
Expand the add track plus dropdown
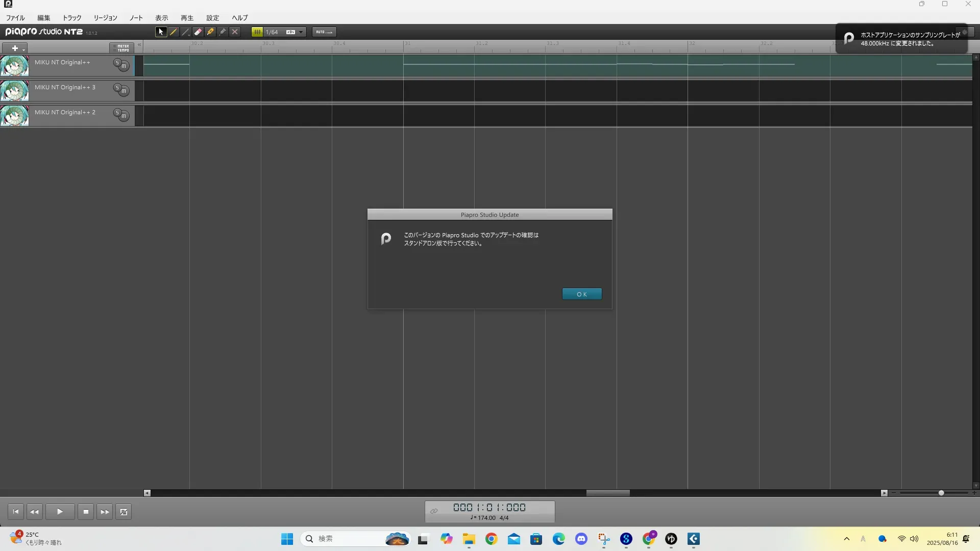coord(23,49)
